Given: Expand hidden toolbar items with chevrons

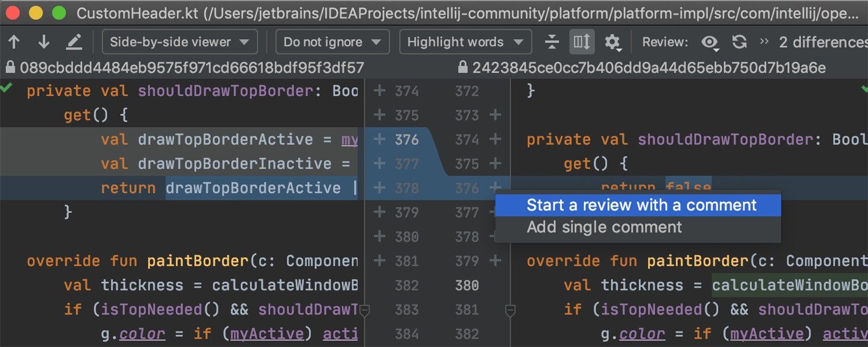Looking at the screenshot, I should 764,42.
